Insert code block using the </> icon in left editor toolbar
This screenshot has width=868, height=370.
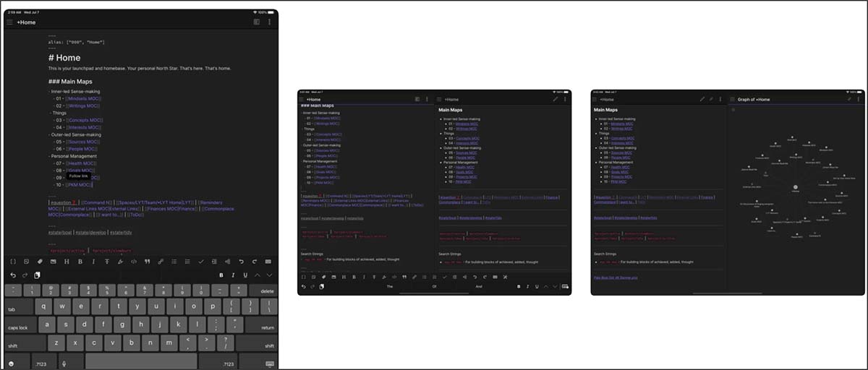pos(134,261)
